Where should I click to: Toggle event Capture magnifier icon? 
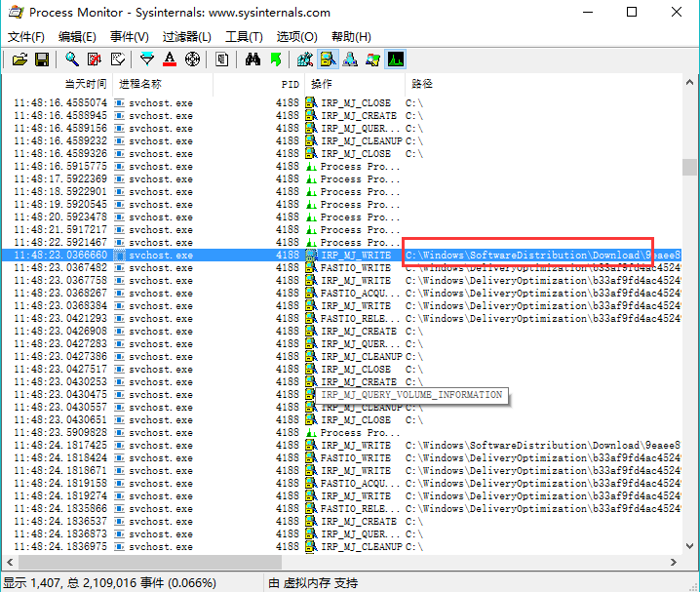[x=72, y=59]
